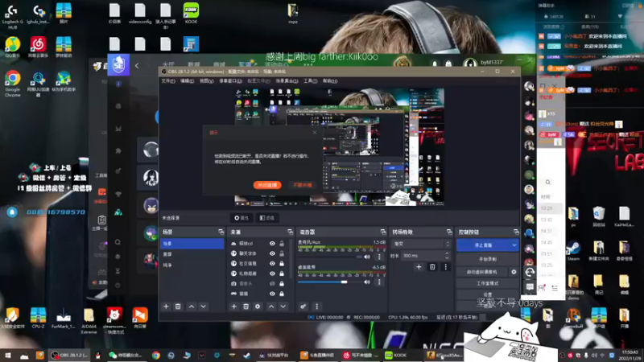The width and height of the screenshot is (644, 362).
Task: Add a new scene with plus icon
Action: [x=166, y=306]
